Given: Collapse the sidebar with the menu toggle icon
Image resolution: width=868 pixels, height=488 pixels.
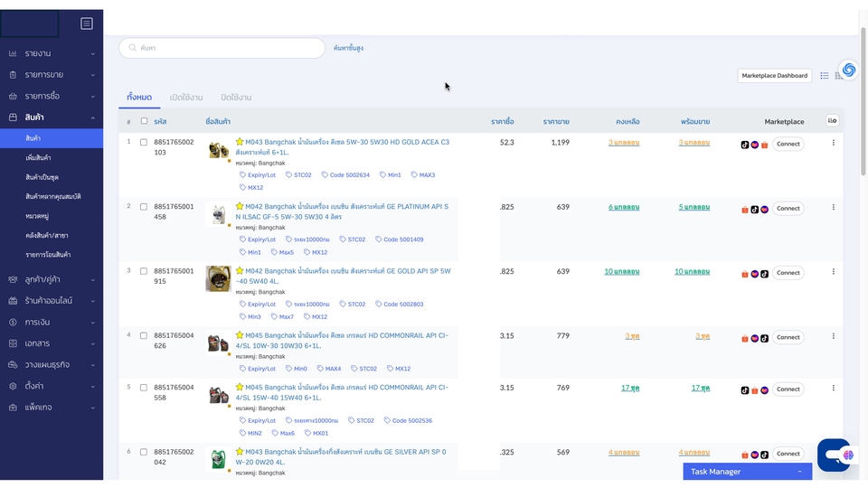Looking at the screenshot, I should (x=87, y=23).
